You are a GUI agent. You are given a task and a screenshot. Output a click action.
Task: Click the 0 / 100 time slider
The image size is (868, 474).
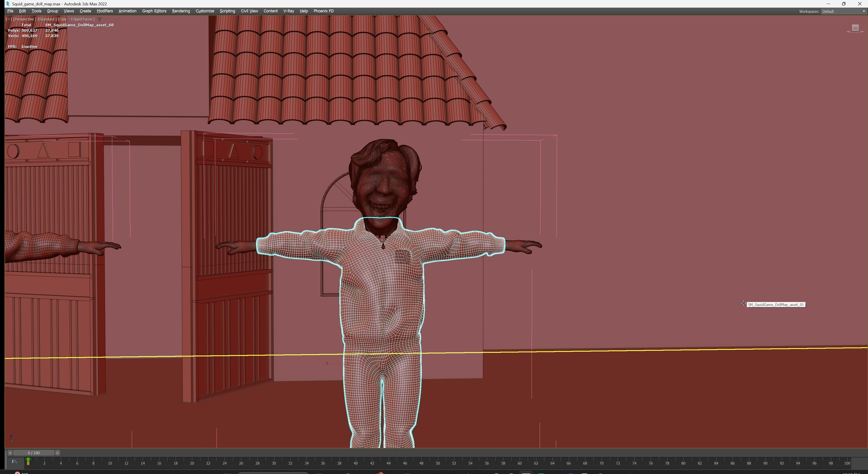pos(34,453)
